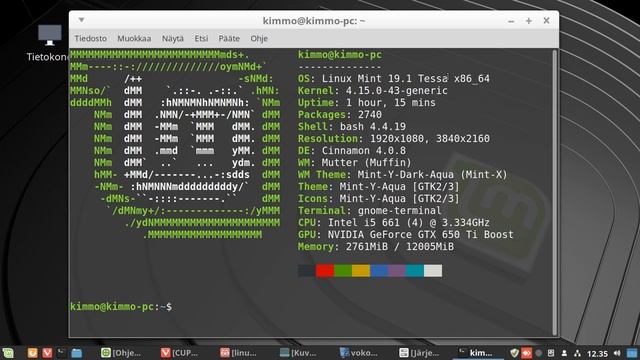Click the red color block in neofetch output

coord(325,271)
